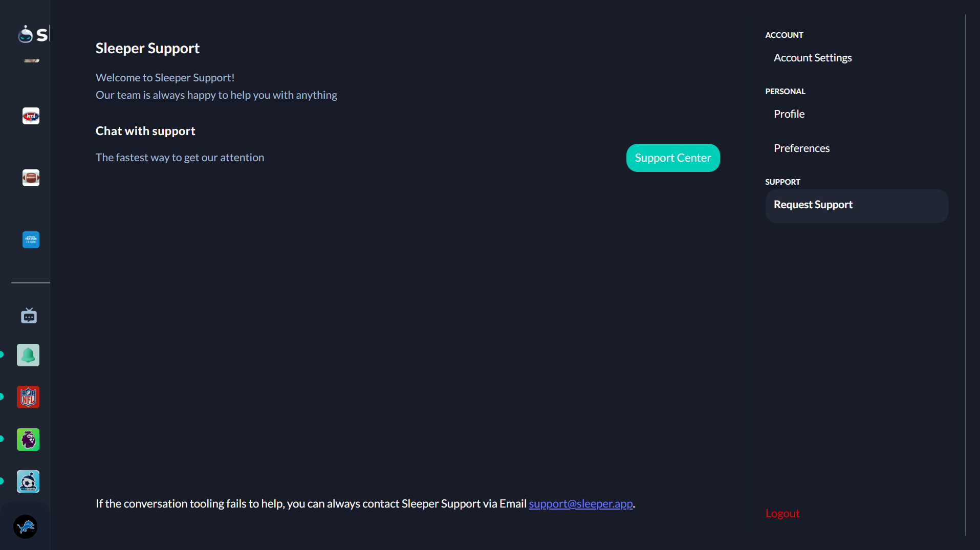Go to the Profile section
Image resolution: width=980 pixels, height=550 pixels.
[x=789, y=114]
